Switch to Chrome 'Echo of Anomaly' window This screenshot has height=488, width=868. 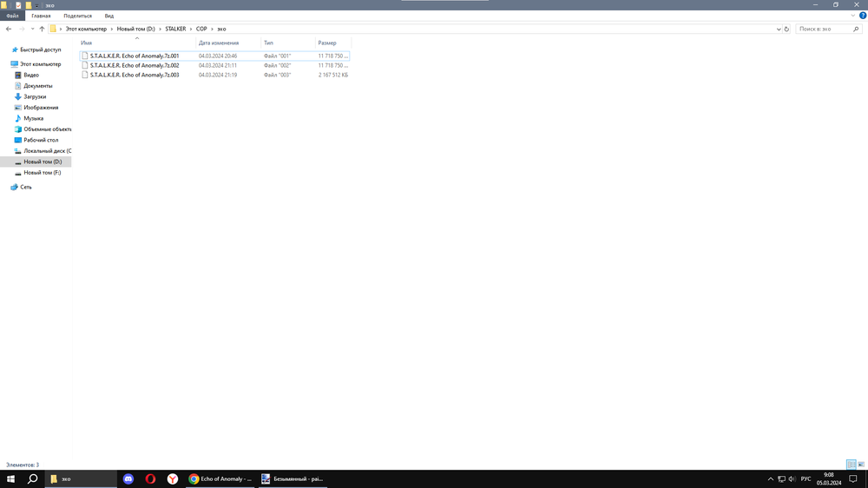pyautogui.click(x=220, y=478)
